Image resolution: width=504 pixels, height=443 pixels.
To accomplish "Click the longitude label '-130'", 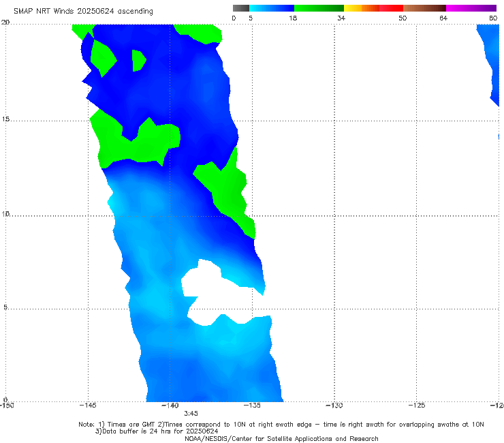I will tap(334, 405).
